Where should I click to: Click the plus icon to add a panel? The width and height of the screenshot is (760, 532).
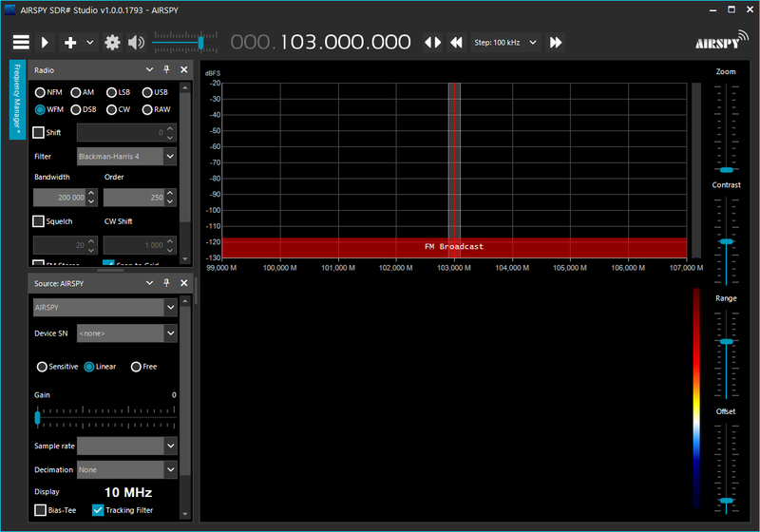pos(69,43)
